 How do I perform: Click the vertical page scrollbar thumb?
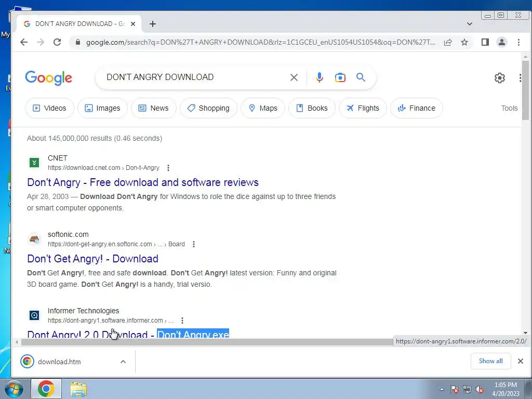click(x=525, y=90)
